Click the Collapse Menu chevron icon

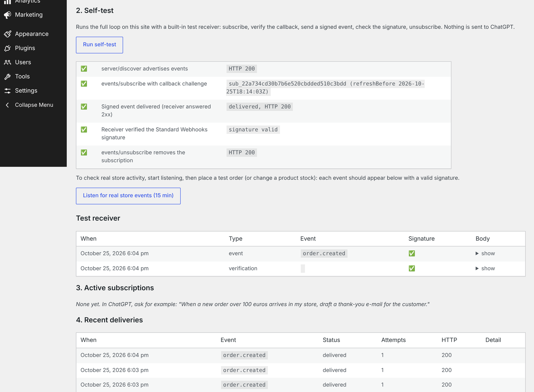coord(7,105)
